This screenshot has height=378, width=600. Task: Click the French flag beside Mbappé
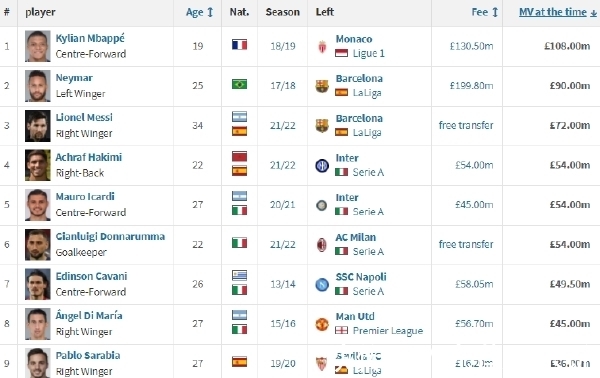(x=239, y=45)
